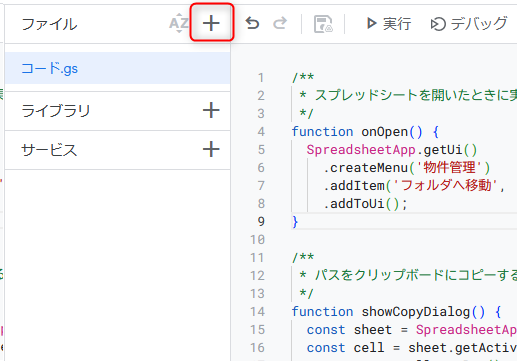Click the .addItem('フォルダへ移動' code line
Screen dimensions: 517x361
click(x=414, y=186)
